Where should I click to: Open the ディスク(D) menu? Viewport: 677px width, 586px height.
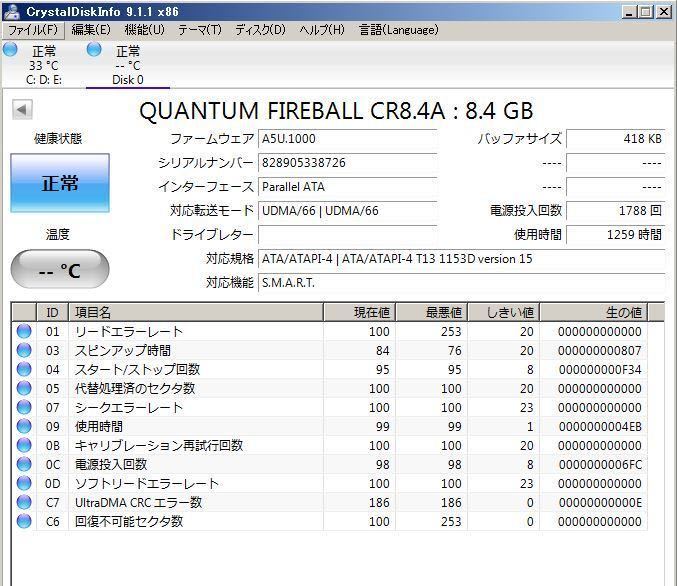coord(260,30)
